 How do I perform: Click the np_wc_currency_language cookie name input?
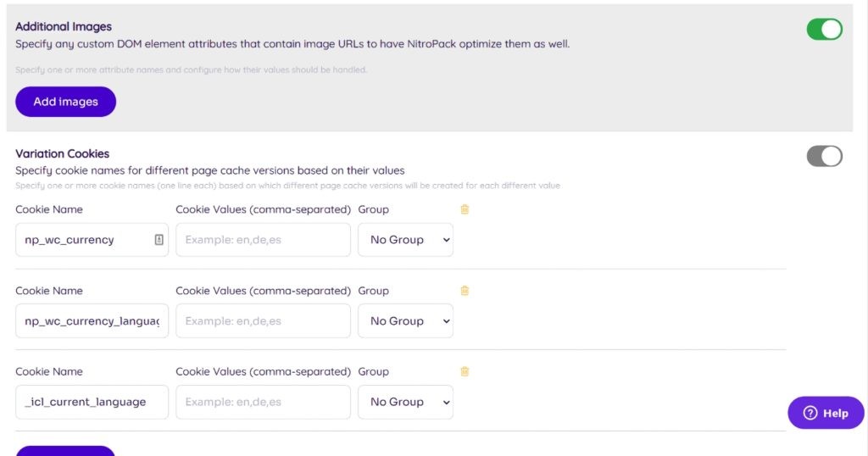[92, 321]
